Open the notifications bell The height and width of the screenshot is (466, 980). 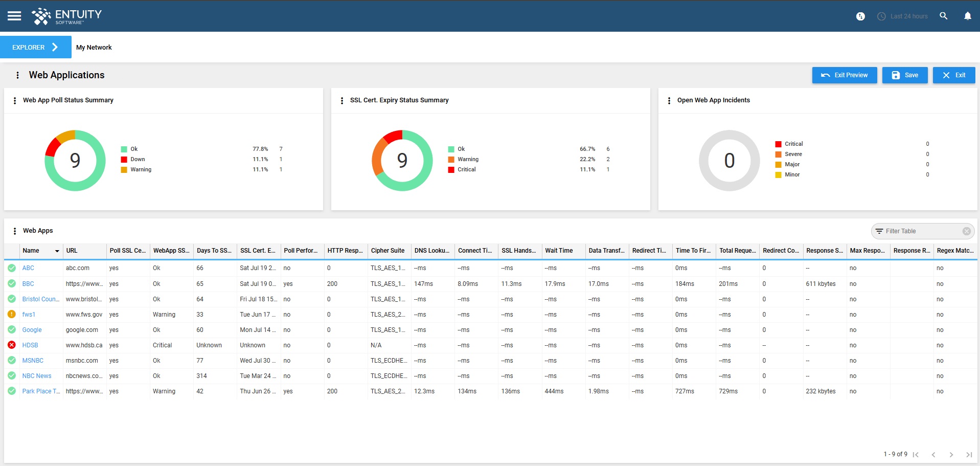[968, 16]
